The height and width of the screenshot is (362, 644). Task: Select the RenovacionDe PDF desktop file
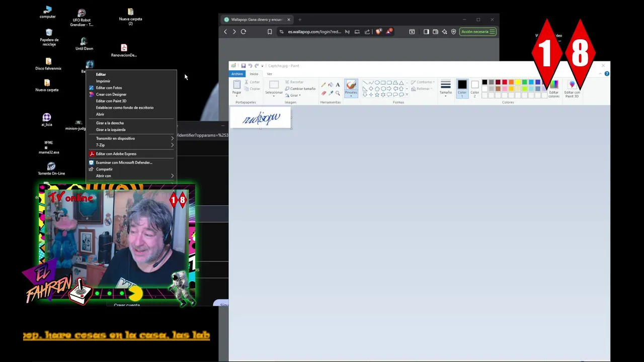coord(124,51)
